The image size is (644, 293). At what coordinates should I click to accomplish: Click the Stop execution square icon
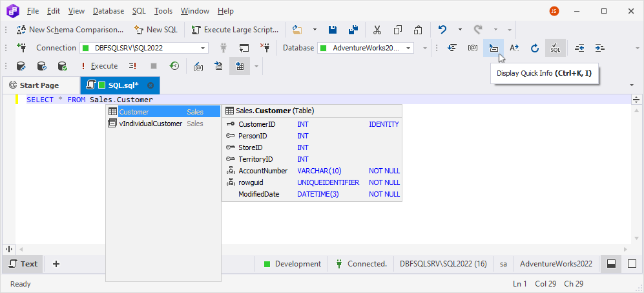(154, 66)
